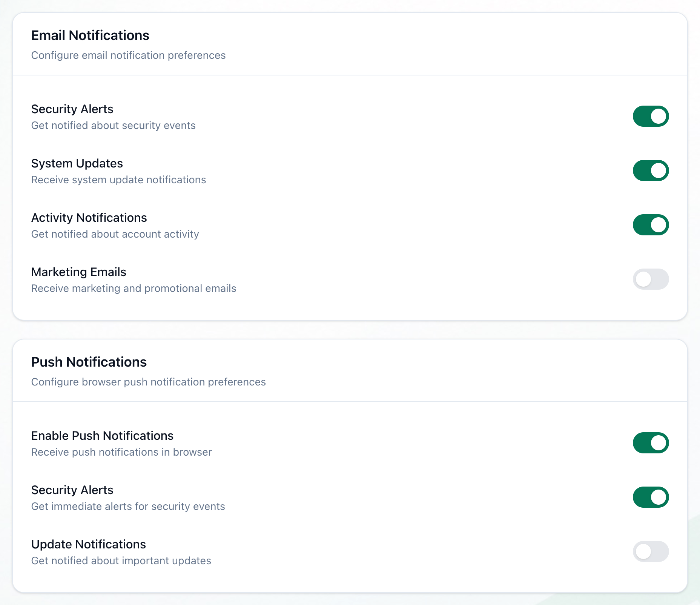700x605 pixels.
Task: Turn on Update Notifications toggle
Action: pos(651,551)
